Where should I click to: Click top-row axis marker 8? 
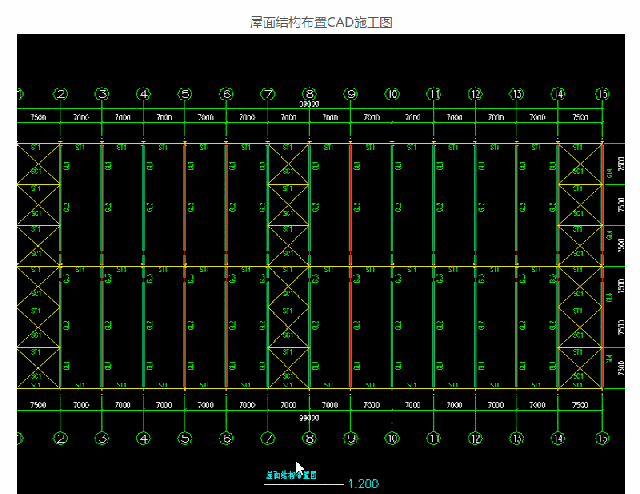tap(309, 94)
